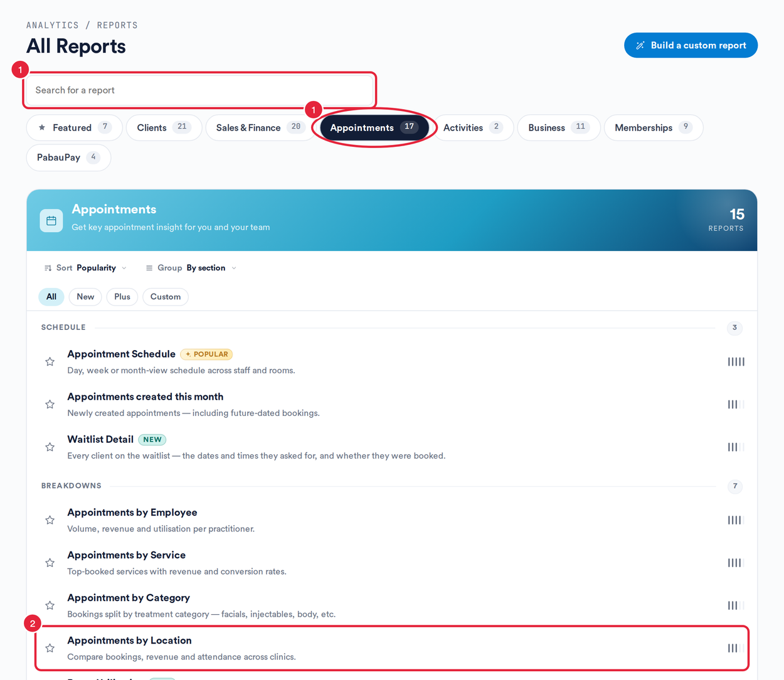This screenshot has width=784, height=680.
Task: Click 'Get key appointment insight' subtitle text
Action: (171, 227)
